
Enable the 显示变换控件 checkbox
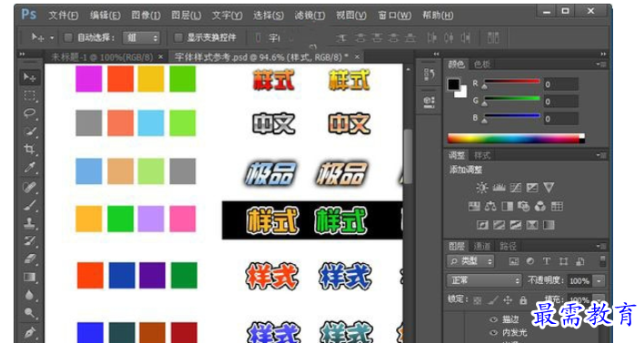click(x=178, y=38)
